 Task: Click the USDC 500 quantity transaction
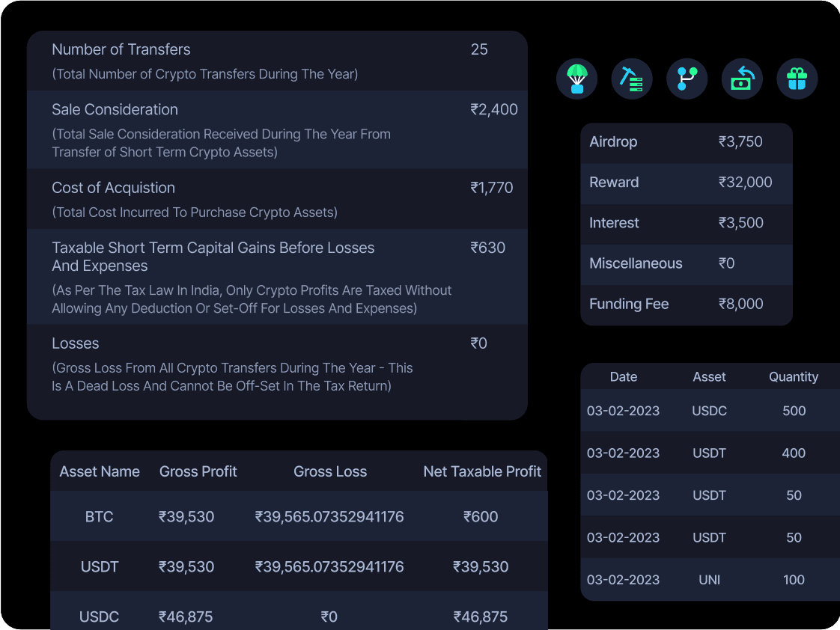point(709,411)
